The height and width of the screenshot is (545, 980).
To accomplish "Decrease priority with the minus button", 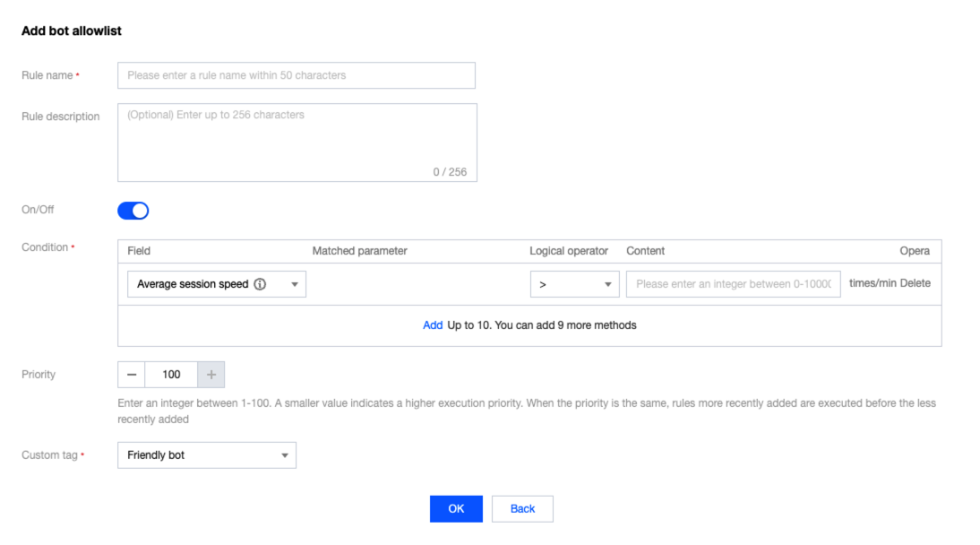I will 132,375.
